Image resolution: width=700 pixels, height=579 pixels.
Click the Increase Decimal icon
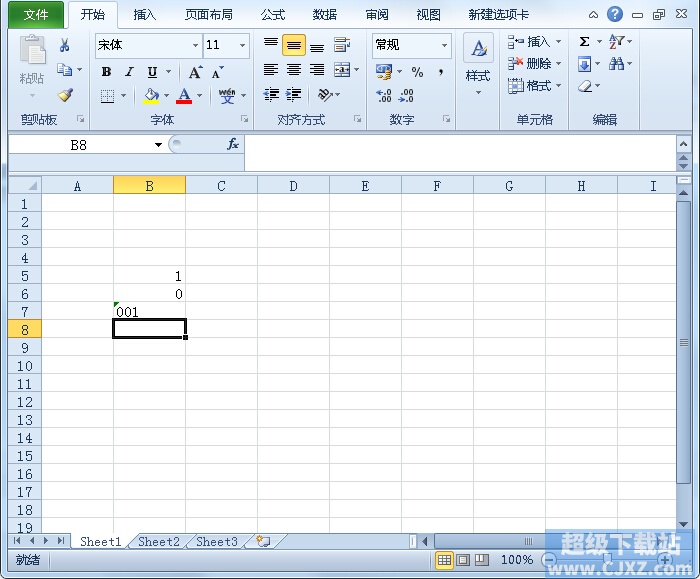(x=384, y=96)
